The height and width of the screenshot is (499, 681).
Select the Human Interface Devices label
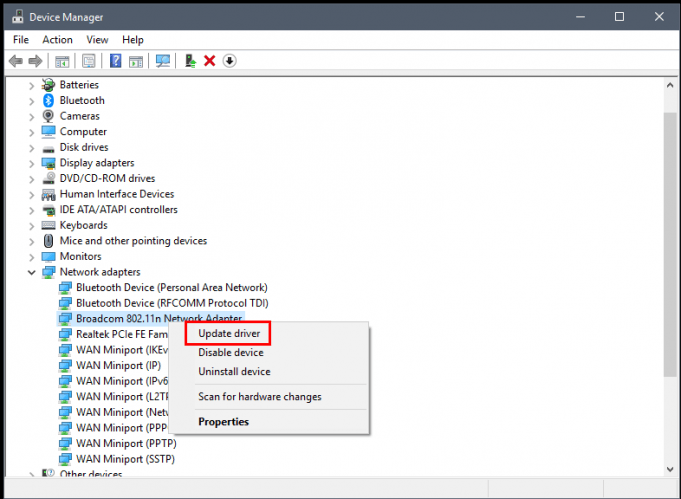click(x=117, y=194)
